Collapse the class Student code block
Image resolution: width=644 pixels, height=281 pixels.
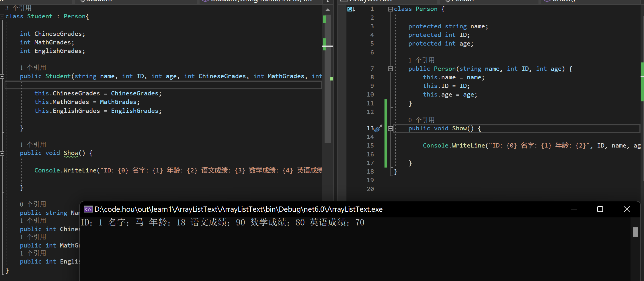[x=2, y=17]
